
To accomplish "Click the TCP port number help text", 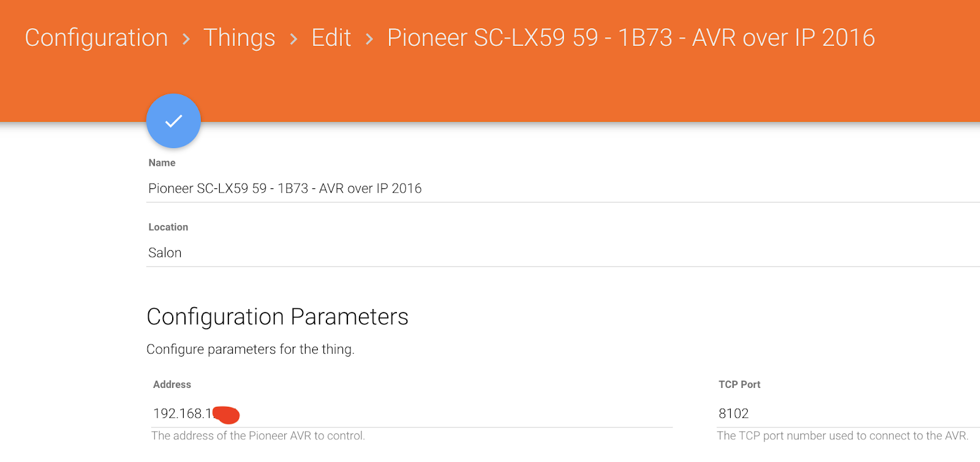I will [842, 436].
